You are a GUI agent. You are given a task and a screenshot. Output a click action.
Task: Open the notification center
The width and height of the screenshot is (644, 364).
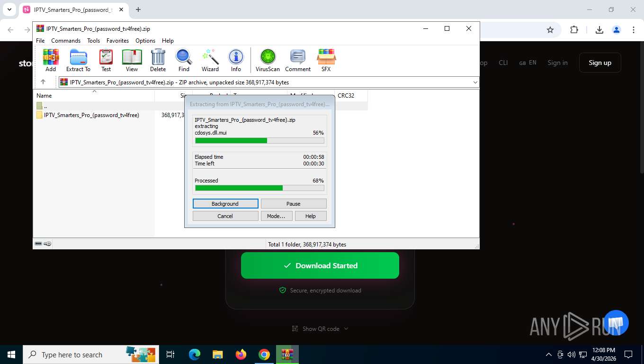628,355
